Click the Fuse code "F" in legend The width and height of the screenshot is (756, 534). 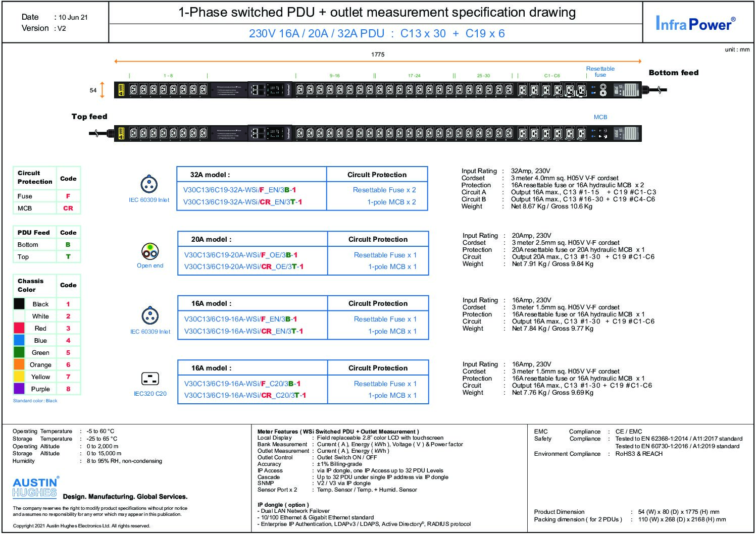(68, 196)
